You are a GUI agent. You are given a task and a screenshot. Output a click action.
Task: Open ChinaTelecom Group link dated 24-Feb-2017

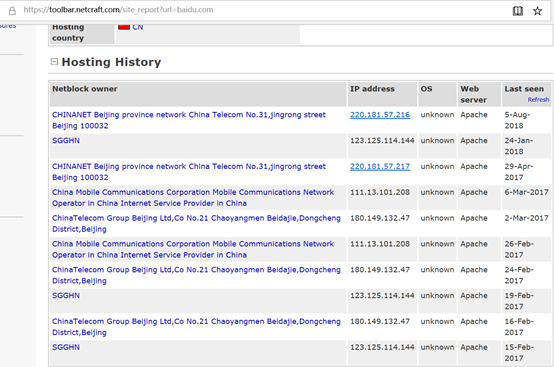196,275
